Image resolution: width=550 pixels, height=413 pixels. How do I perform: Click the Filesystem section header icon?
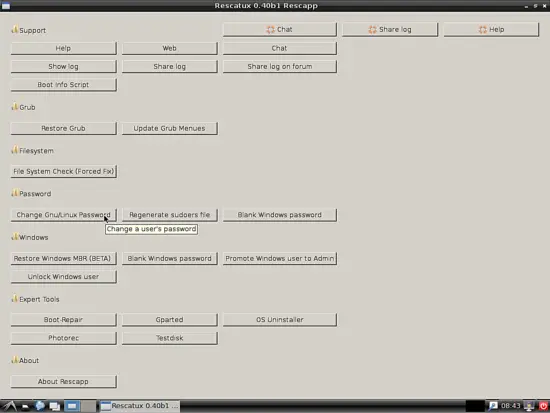[x=14, y=150]
